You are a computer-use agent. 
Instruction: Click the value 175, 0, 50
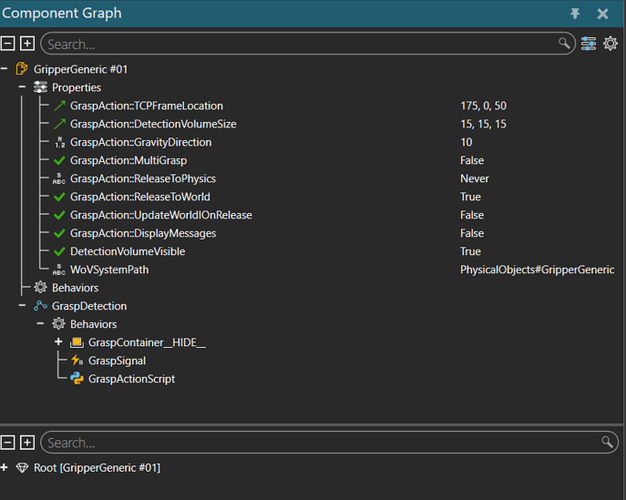click(x=483, y=106)
